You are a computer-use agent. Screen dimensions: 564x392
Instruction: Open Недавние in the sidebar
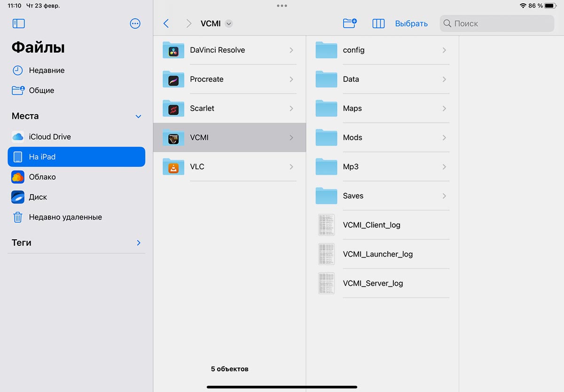76,71
